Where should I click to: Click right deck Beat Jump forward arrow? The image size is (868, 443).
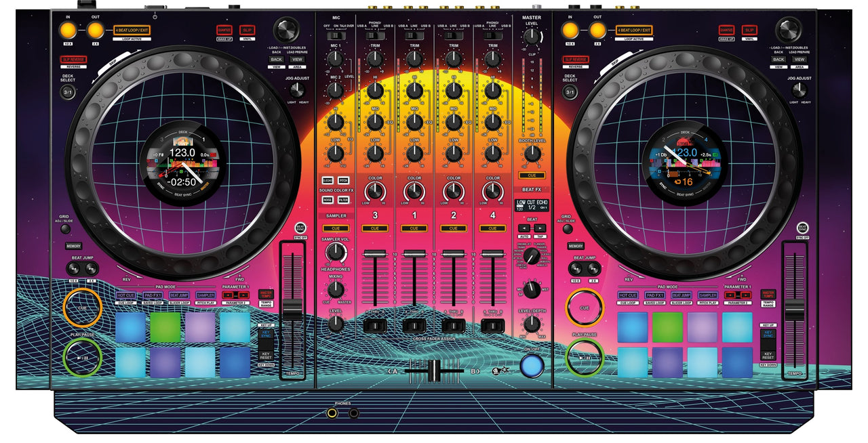(x=593, y=269)
